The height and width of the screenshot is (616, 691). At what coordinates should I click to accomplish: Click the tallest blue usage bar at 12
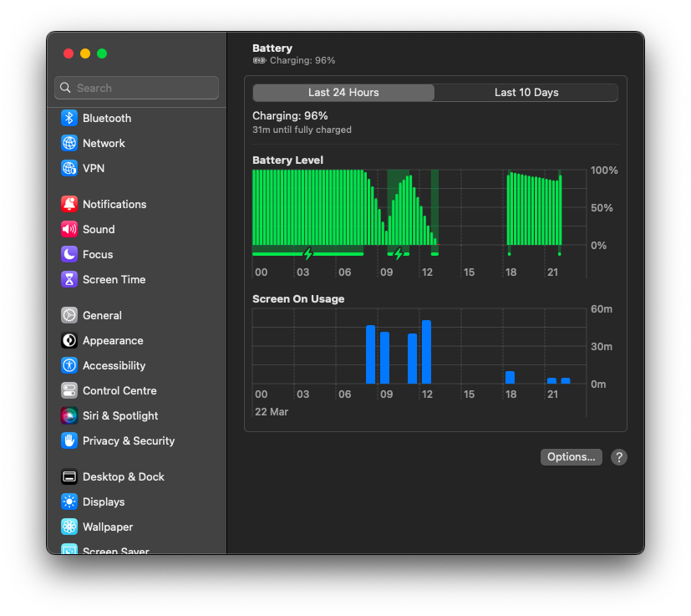[x=426, y=352]
